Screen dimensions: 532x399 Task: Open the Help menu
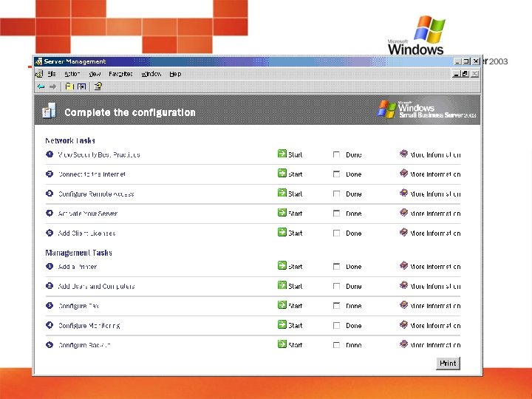coord(175,74)
